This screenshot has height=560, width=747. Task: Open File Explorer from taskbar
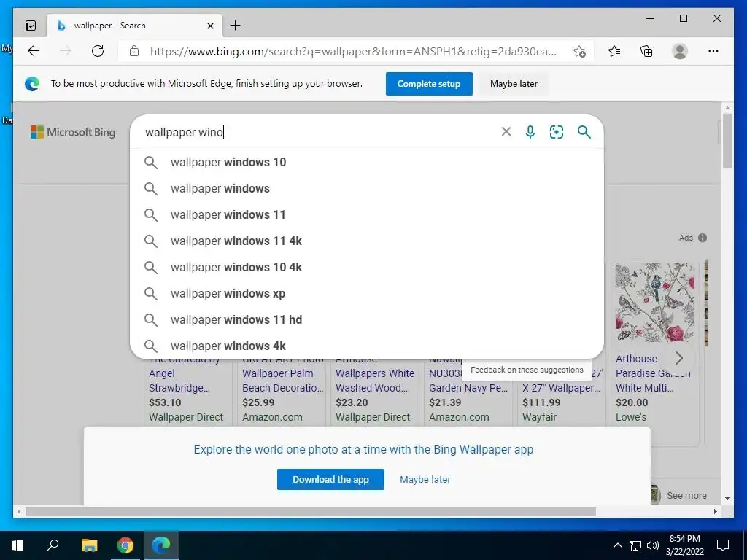click(89, 545)
